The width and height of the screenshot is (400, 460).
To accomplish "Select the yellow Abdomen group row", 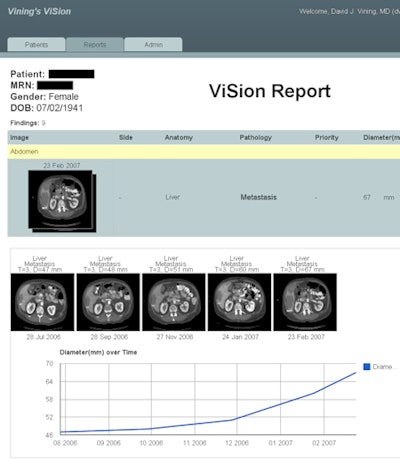I will click(204, 152).
